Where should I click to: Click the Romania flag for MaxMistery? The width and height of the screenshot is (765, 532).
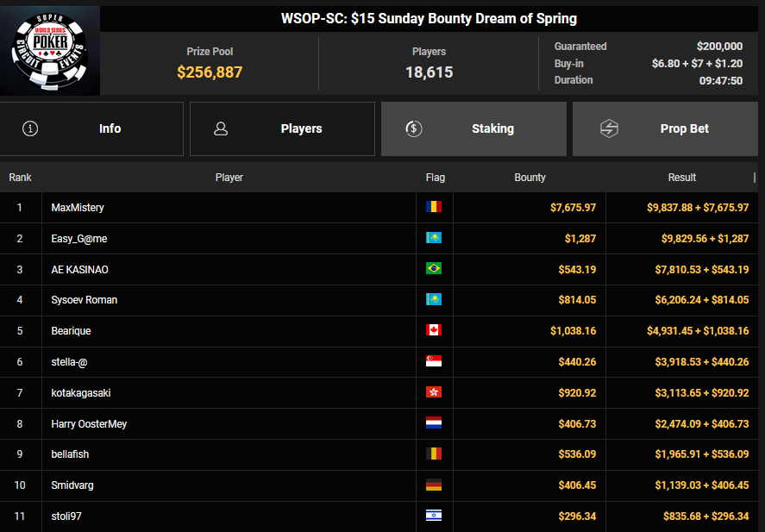coord(434,207)
